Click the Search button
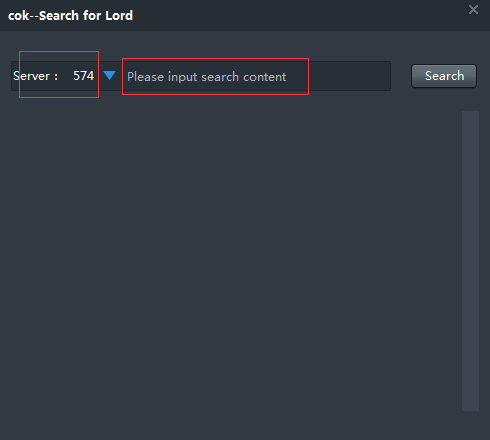 point(444,76)
